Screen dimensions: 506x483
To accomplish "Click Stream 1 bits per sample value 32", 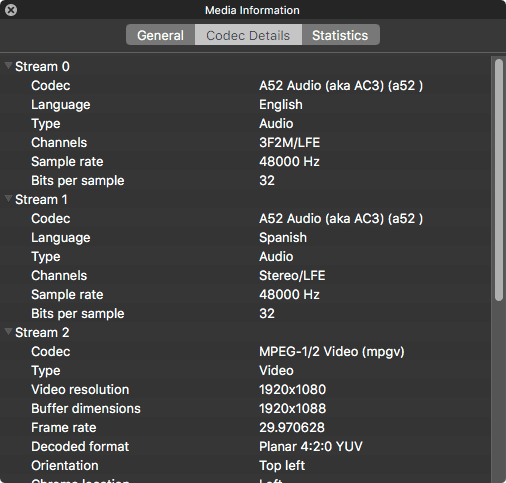I will click(x=267, y=314).
